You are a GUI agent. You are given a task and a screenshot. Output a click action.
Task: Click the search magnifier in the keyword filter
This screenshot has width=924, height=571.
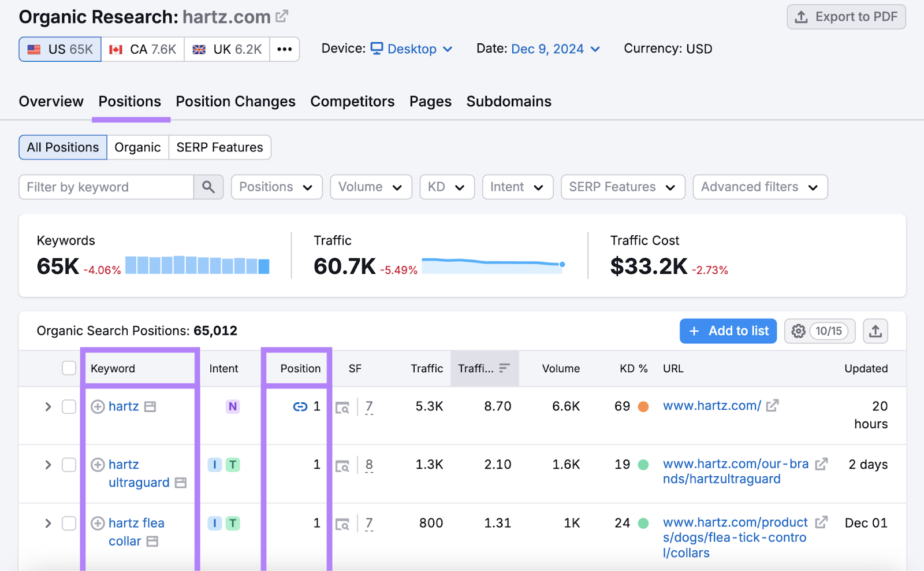[x=208, y=187]
